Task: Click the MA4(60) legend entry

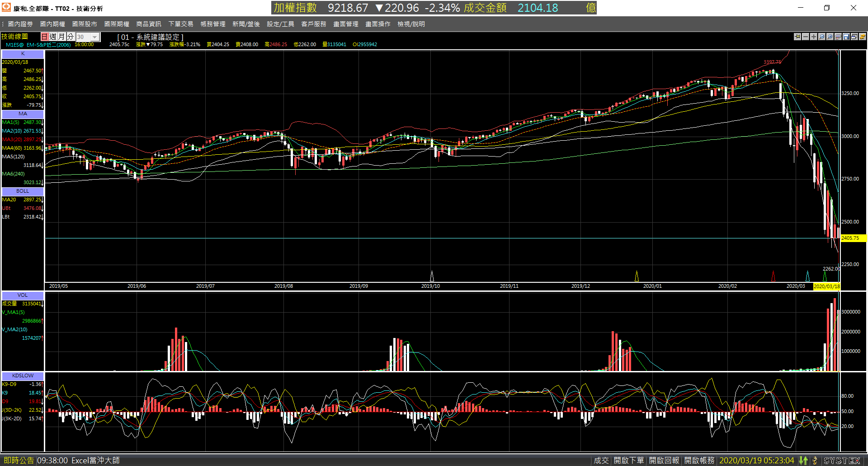Action: 22,148
